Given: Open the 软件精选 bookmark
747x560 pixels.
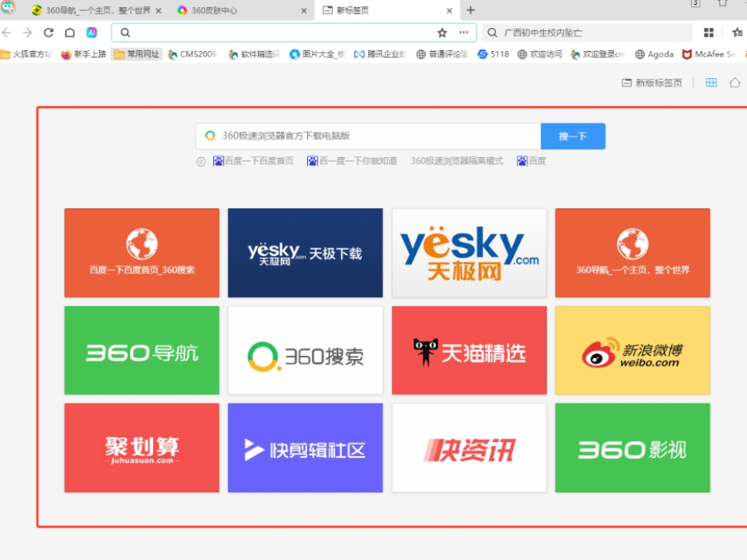Looking at the screenshot, I should tap(255, 54).
